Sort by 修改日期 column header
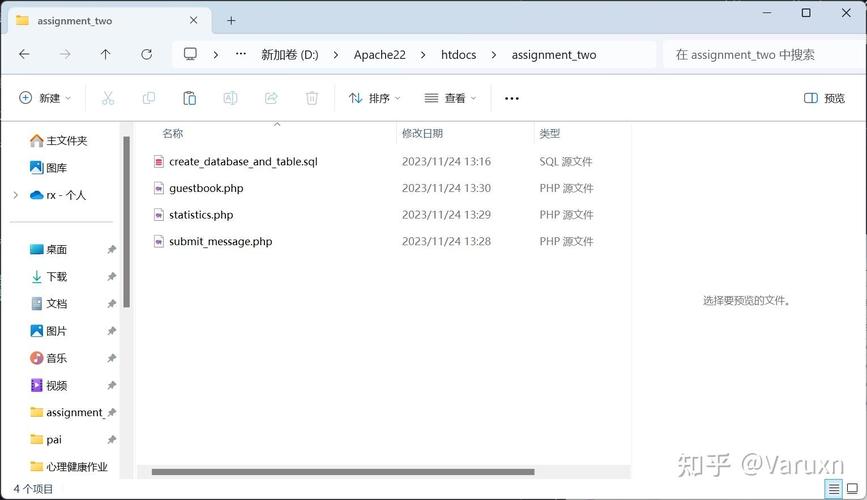 point(422,133)
